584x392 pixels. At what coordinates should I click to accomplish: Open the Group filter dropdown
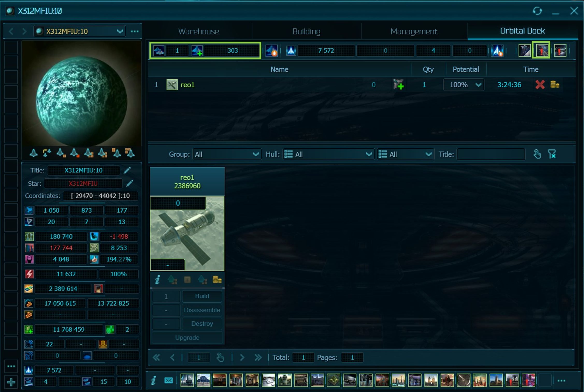click(227, 154)
